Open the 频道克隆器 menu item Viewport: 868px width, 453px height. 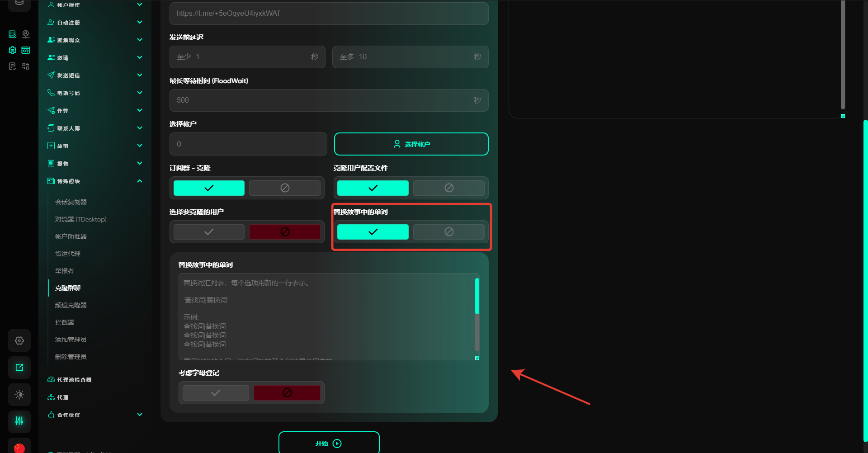[x=71, y=305]
